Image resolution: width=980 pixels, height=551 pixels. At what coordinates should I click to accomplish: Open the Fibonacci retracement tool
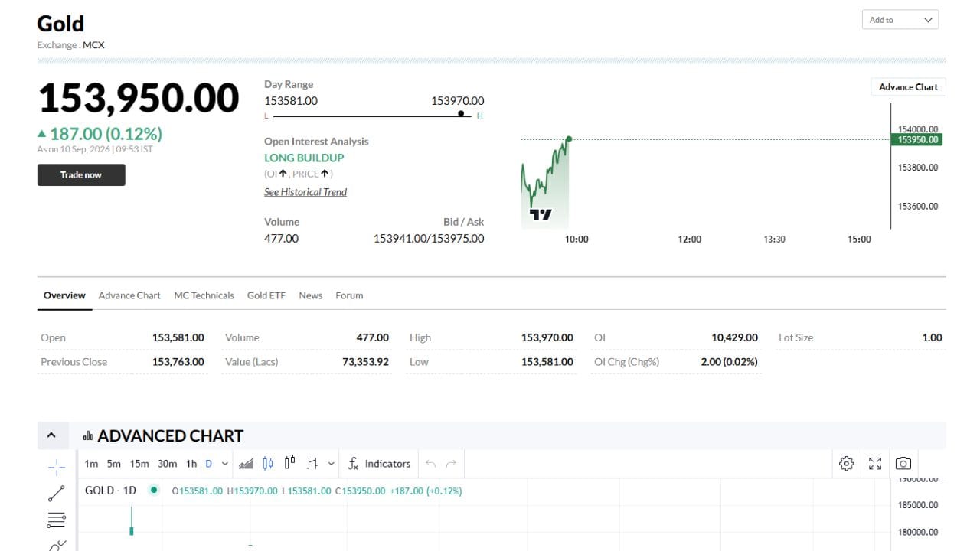57,520
